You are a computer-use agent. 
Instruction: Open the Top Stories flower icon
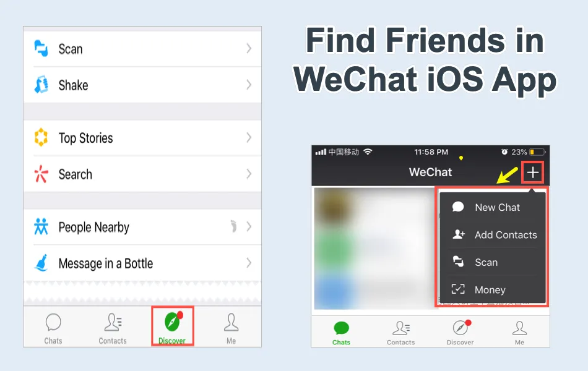41,137
